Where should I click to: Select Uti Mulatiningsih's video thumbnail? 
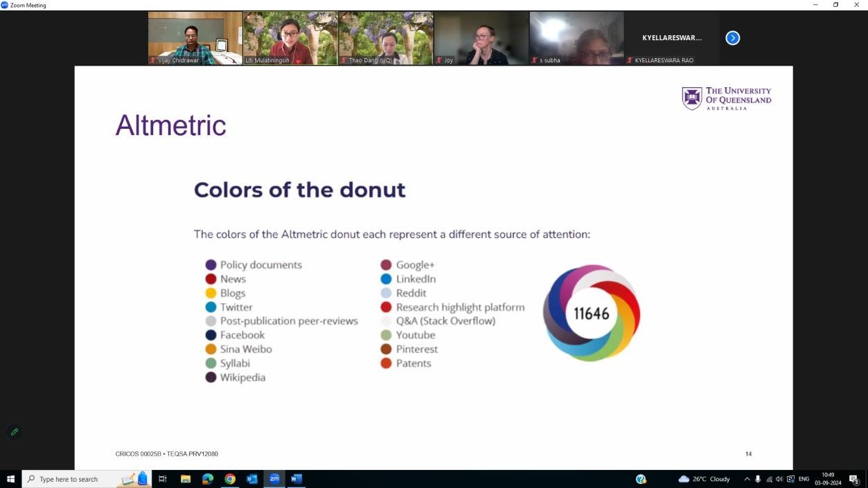tap(290, 38)
